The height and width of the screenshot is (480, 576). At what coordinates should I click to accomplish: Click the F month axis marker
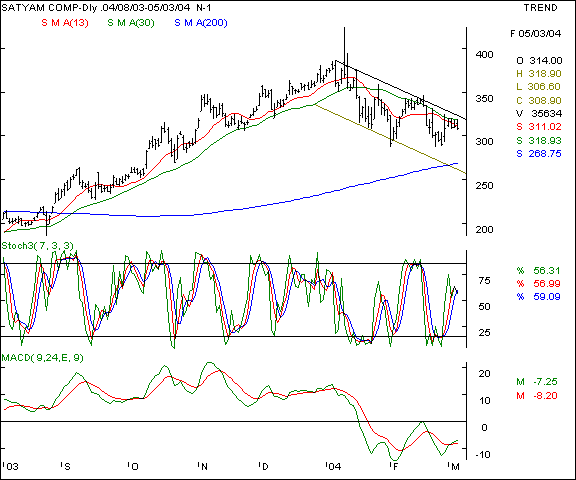click(x=395, y=467)
